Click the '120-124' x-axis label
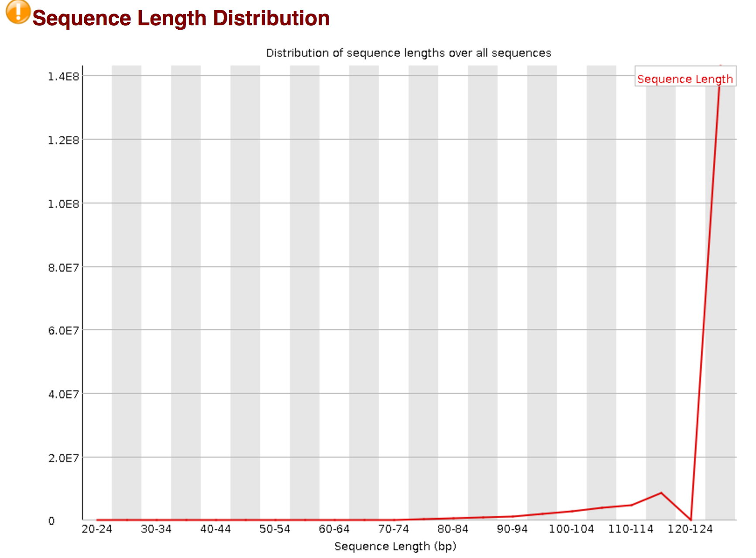 click(690, 529)
